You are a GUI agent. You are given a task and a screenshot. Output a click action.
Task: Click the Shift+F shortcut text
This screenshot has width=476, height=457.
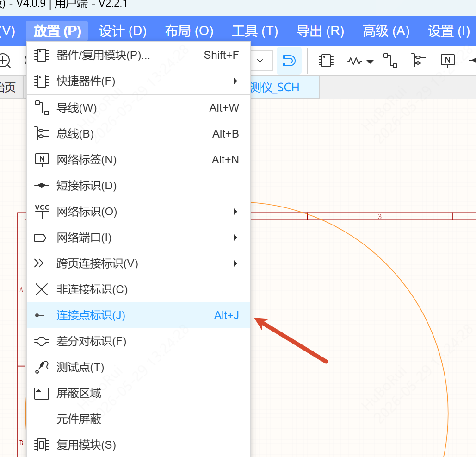[221, 55]
